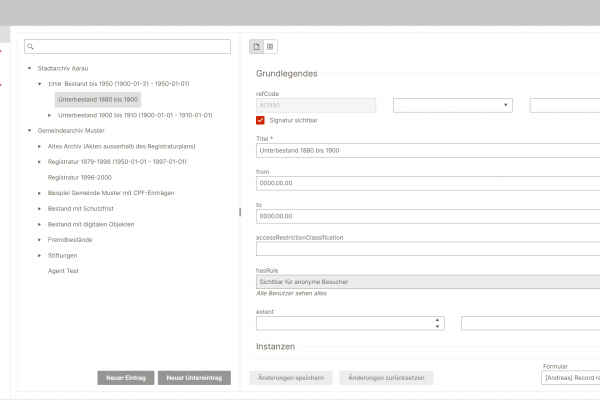Select Bestand mit Schutzfrist tree item
The width and height of the screenshot is (600, 400).
click(x=81, y=209)
